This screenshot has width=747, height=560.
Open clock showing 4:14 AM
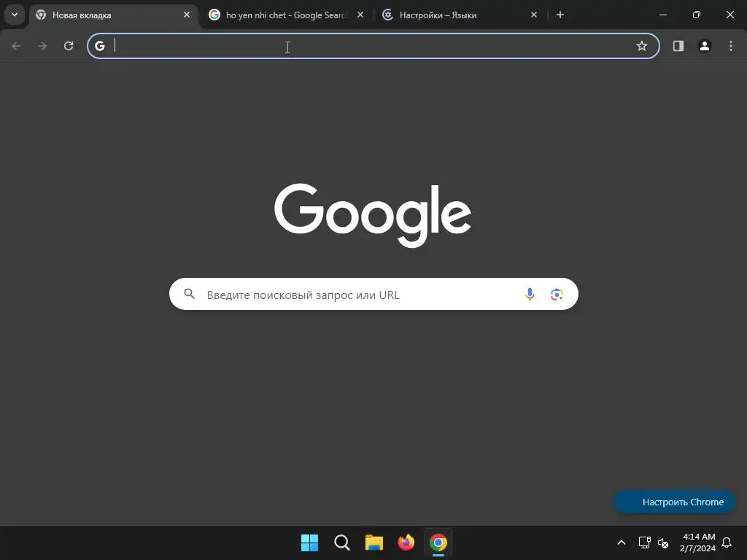click(697, 542)
